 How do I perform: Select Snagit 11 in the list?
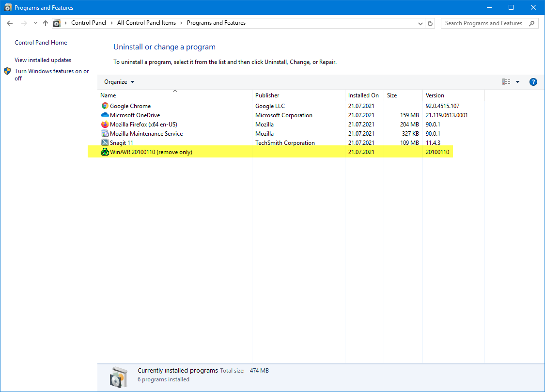[x=121, y=143]
